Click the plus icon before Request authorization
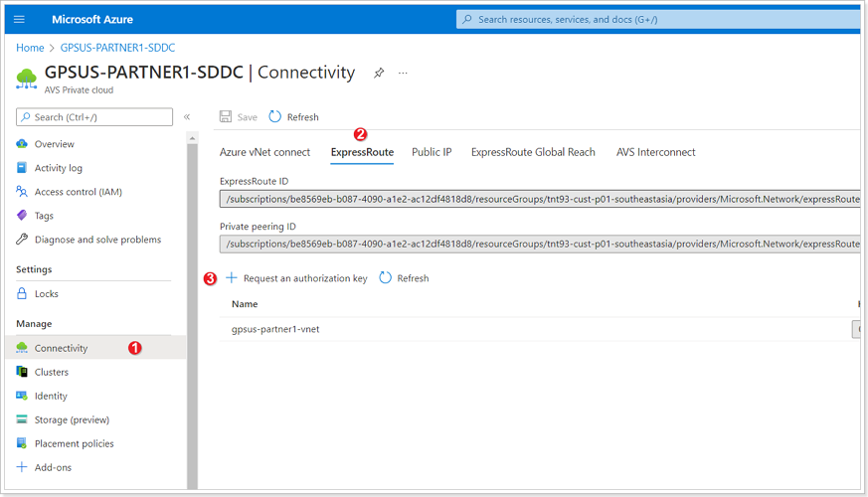 pos(232,278)
